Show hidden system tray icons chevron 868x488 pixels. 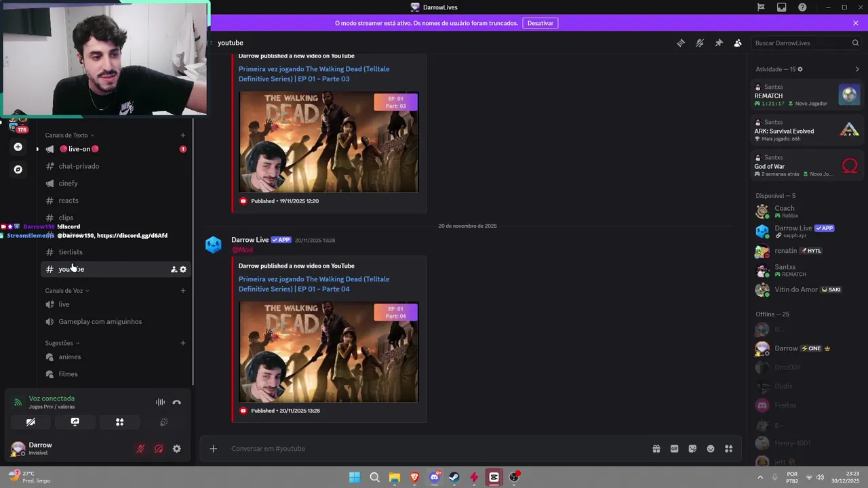(x=759, y=477)
